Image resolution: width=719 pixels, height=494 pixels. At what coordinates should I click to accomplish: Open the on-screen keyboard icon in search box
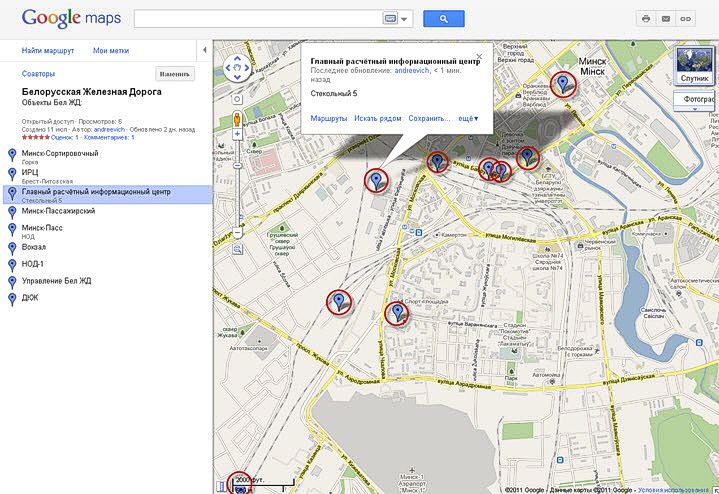click(x=390, y=19)
